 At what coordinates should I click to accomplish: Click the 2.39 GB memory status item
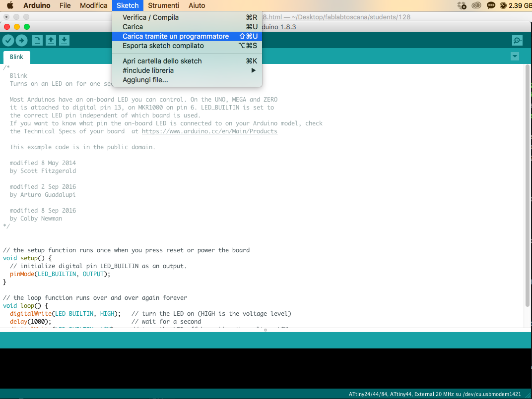516,5
